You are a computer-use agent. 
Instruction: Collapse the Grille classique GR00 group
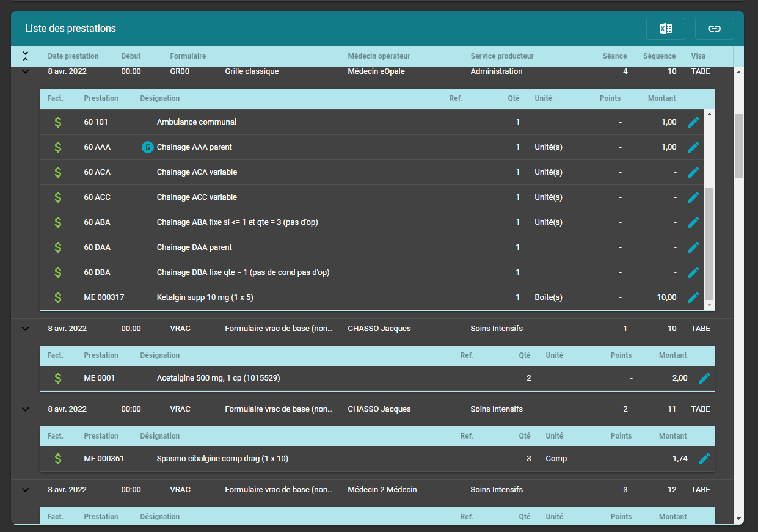25,71
